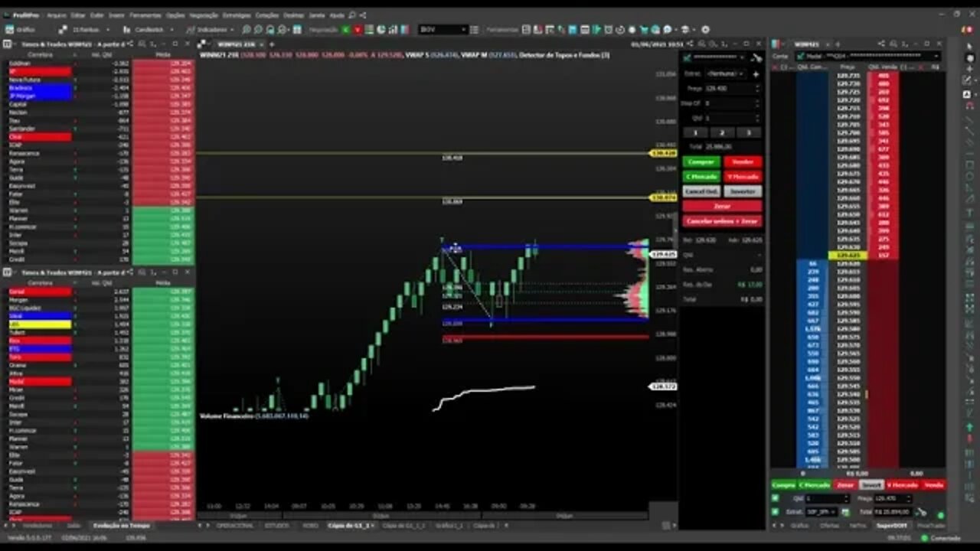Viewport: 980px width, 551px height.
Task: Click the green C buy toolbar icon
Action: click(x=346, y=29)
